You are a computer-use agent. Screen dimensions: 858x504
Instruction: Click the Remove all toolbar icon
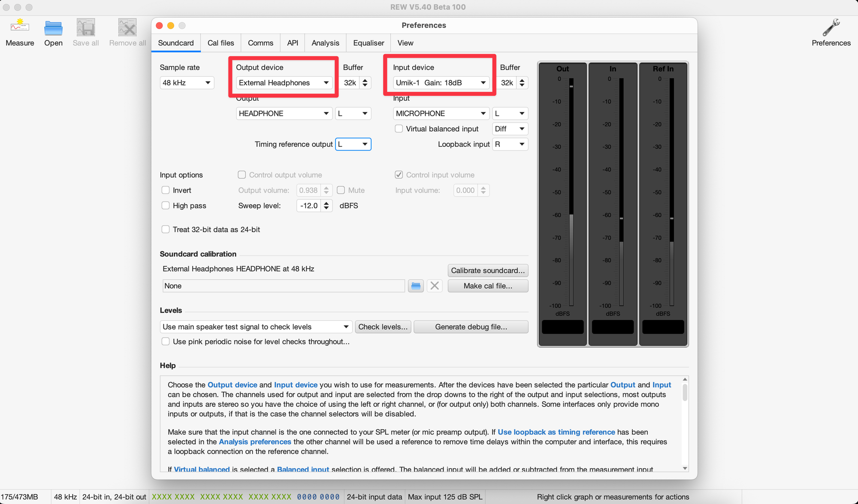click(x=127, y=28)
